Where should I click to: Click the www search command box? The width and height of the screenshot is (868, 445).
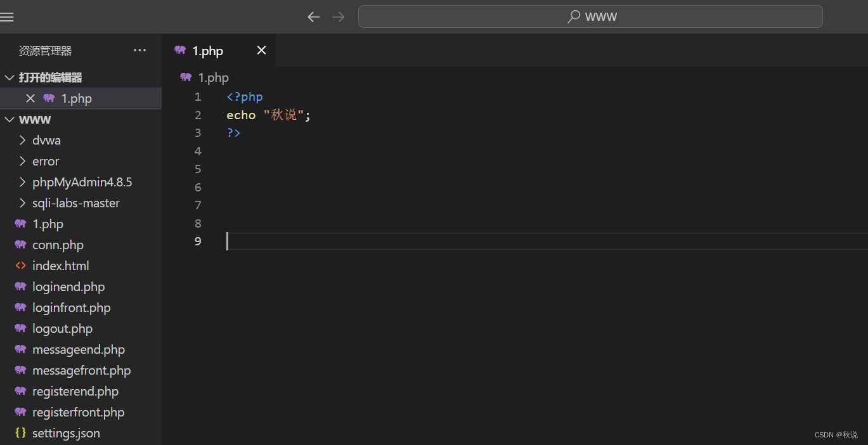(x=590, y=16)
